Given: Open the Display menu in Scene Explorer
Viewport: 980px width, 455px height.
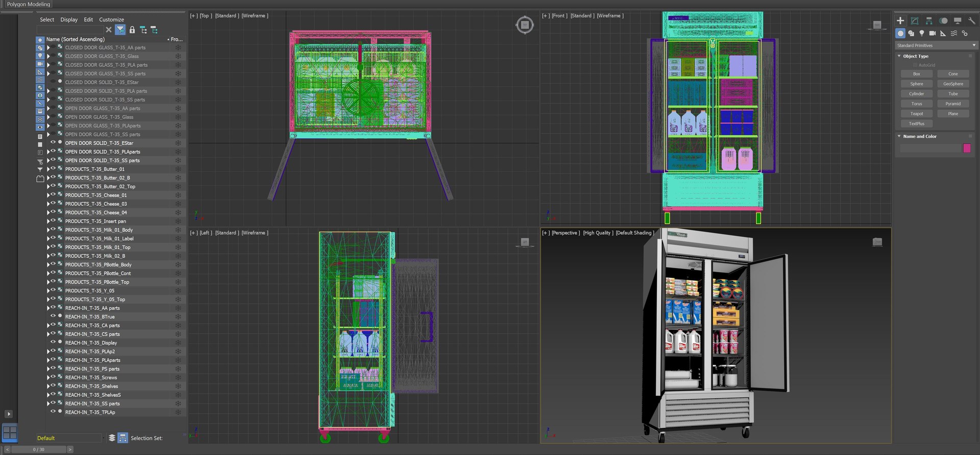Looking at the screenshot, I should pos(69,19).
